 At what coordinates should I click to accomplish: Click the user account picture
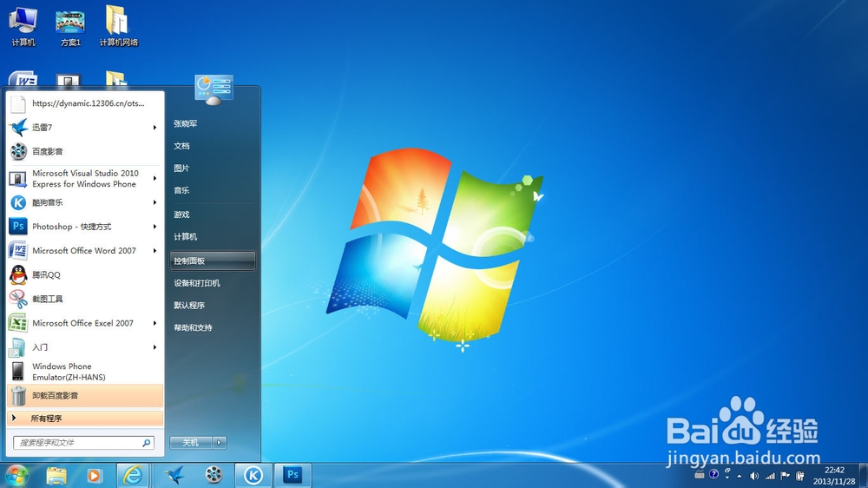point(214,89)
